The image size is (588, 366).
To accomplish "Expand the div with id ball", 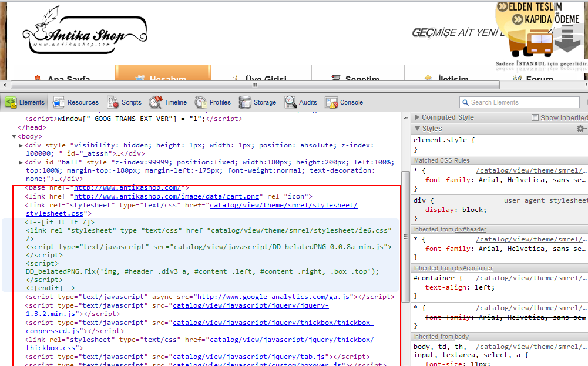I will (x=21, y=162).
